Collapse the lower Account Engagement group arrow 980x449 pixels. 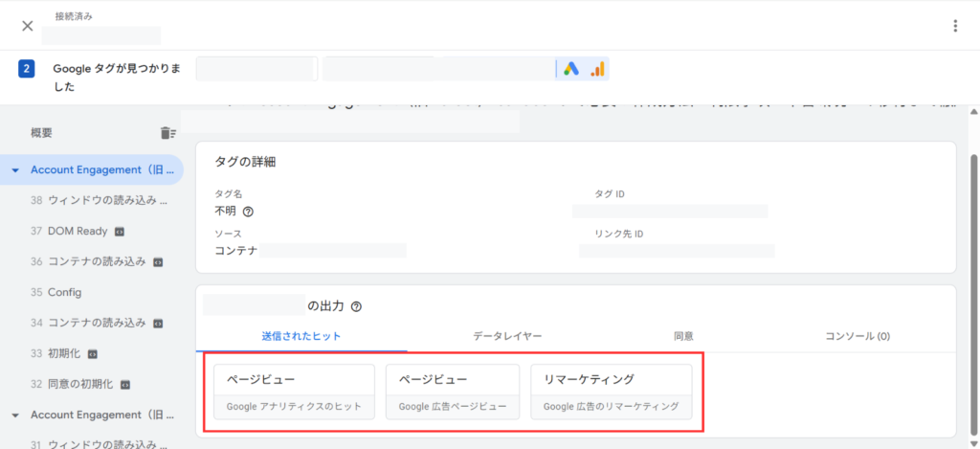coord(15,415)
